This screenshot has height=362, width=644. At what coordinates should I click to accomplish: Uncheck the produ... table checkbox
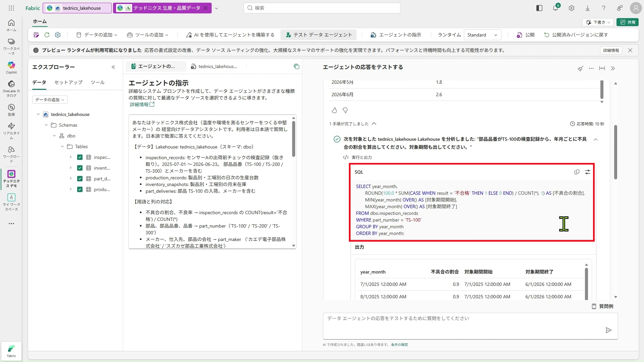coord(80,189)
